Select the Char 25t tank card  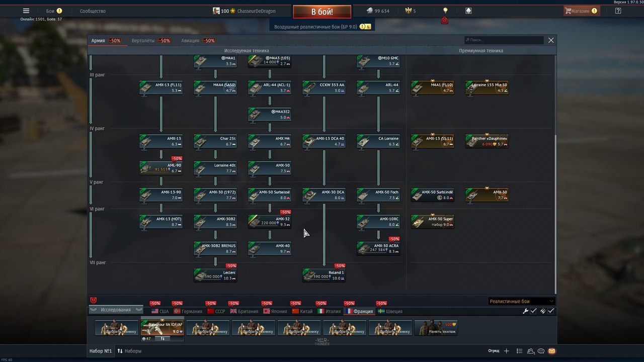215,141
